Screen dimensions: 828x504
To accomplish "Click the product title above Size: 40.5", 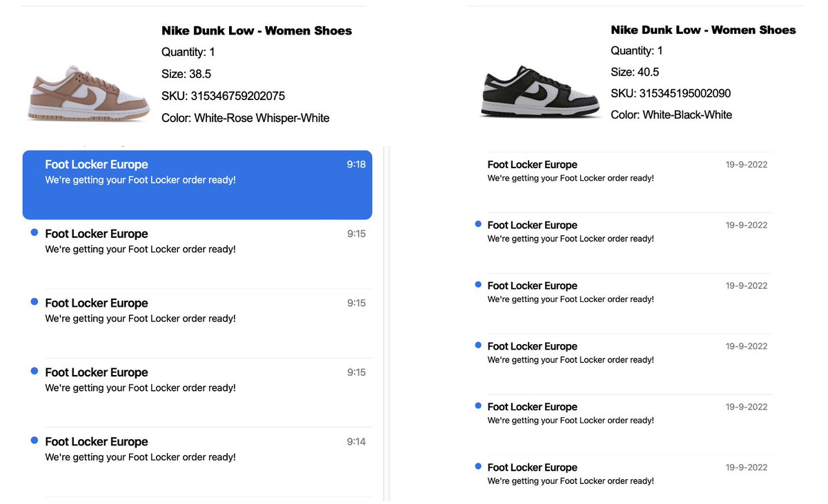I will click(x=703, y=30).
